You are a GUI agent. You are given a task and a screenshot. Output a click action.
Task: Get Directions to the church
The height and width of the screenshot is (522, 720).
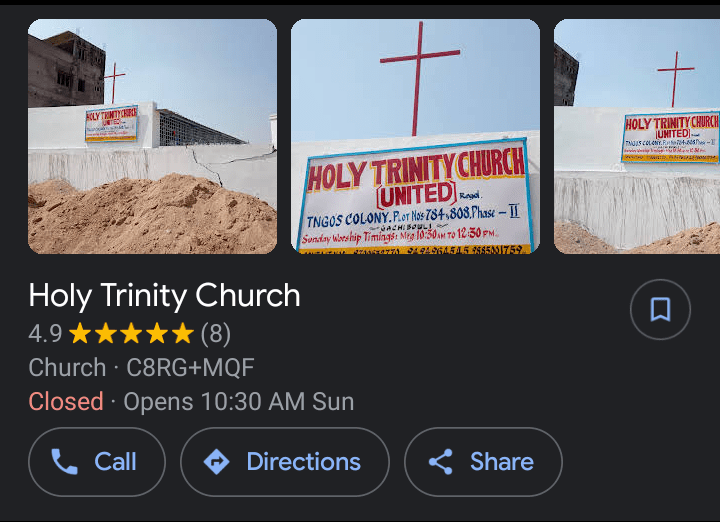coord(303,461)
